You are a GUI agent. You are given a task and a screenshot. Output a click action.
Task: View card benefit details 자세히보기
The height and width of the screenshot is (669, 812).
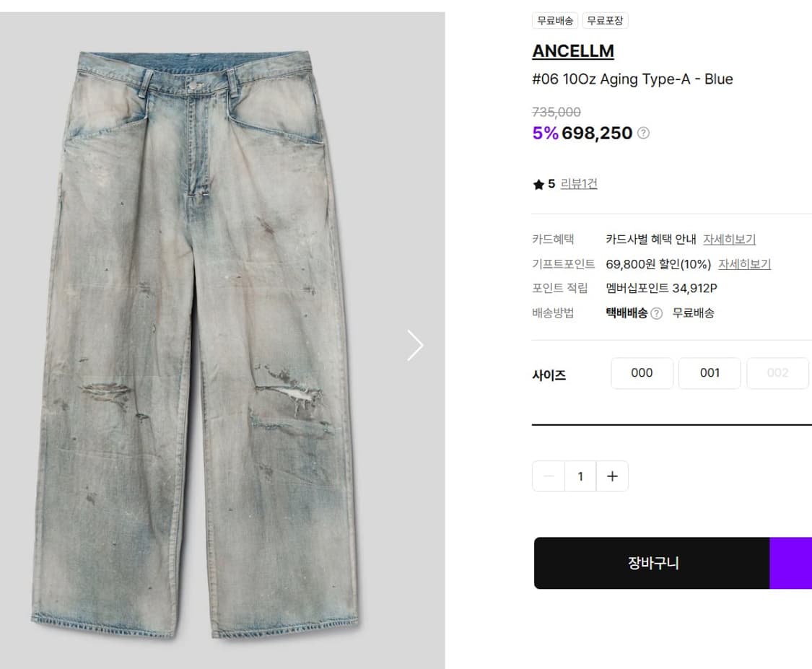click(729, 239)
